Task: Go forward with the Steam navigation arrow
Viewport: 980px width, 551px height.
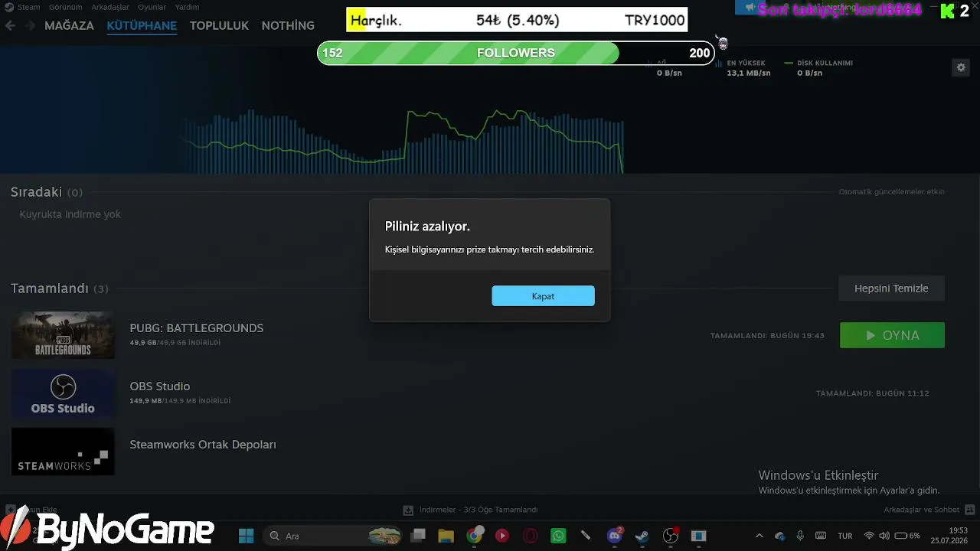Action: click(30, 25)
